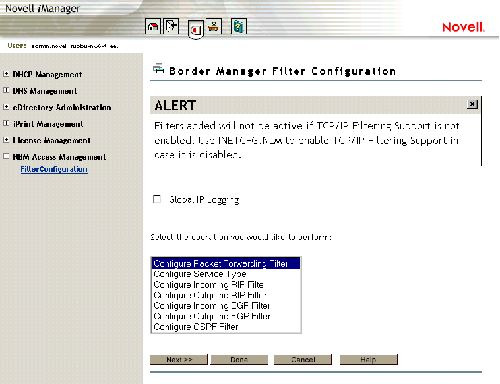
Task: Open the Filter Configuration link
Action: tap(54, 169)
